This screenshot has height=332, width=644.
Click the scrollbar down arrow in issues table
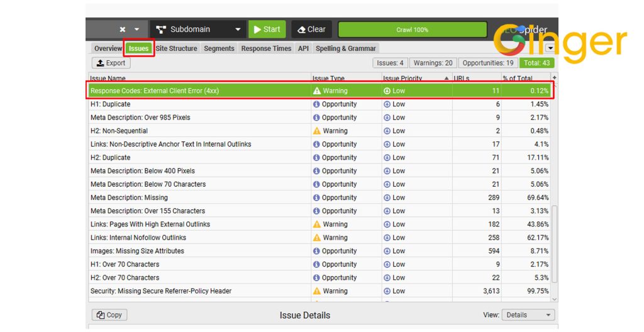(555, 299)
